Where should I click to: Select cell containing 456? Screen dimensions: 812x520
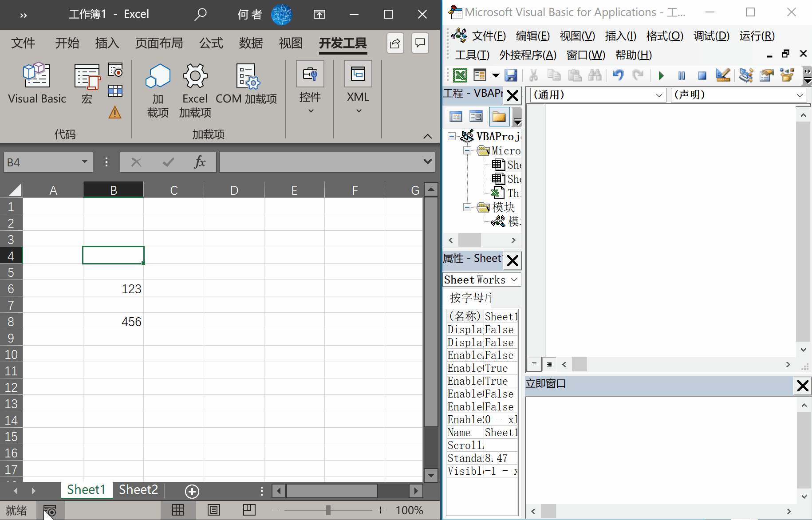113,321
